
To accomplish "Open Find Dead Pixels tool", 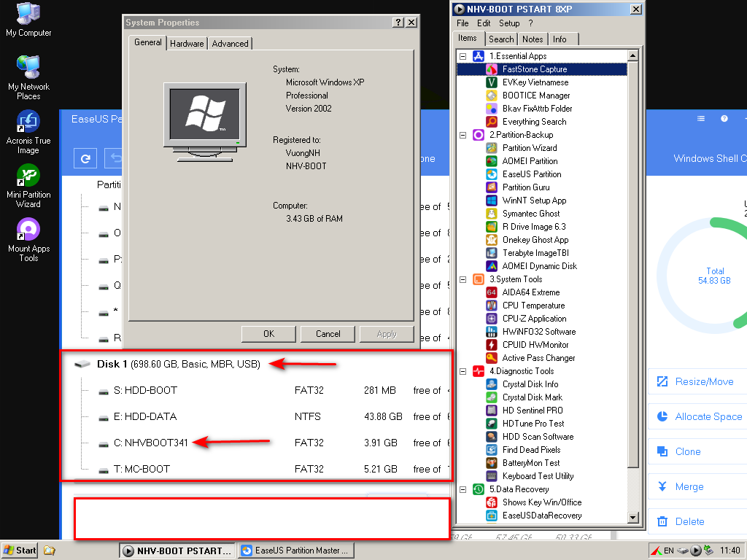I will point(531,450).
